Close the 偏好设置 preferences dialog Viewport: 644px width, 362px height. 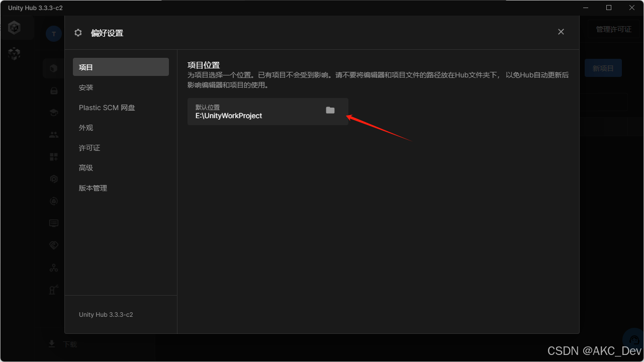click(561, 32)
